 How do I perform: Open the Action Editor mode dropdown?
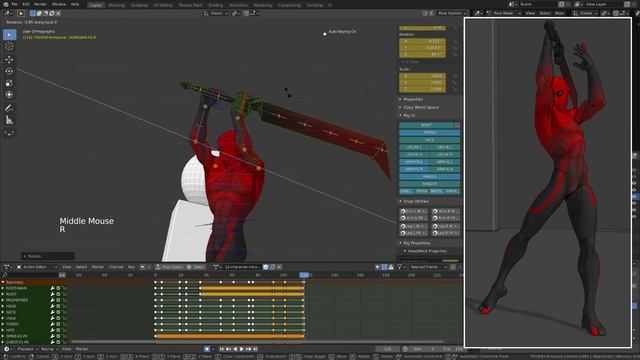coord(36,267)
